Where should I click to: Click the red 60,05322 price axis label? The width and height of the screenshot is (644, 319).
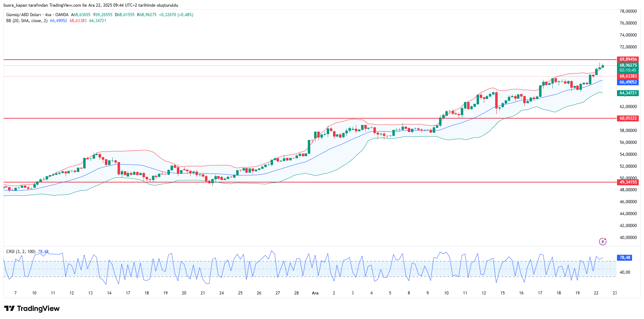click(x=628, y=118)
